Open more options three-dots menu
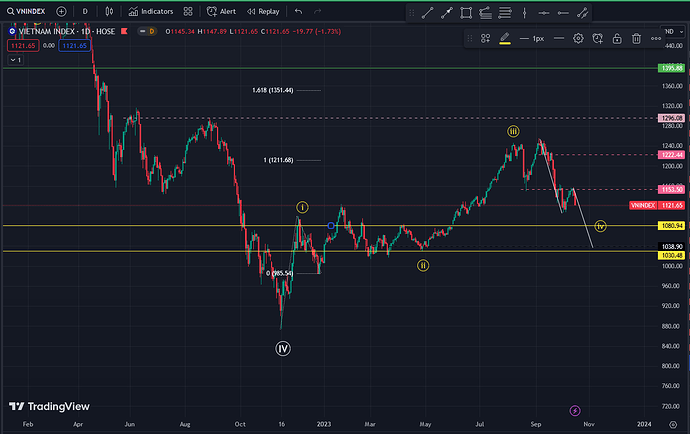This screenshot has width=690, height=434. [x=656, y=39]
